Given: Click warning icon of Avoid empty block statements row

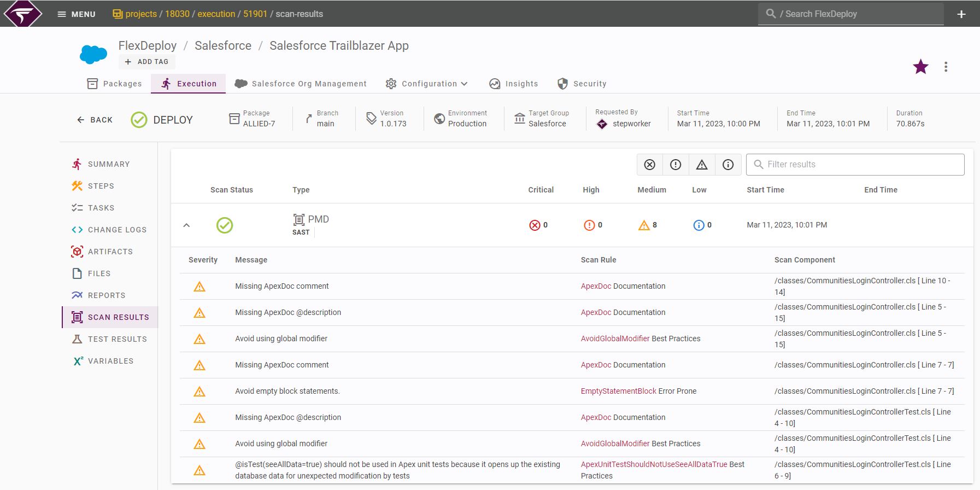Looking at the screenshot, I should point(199,392).
